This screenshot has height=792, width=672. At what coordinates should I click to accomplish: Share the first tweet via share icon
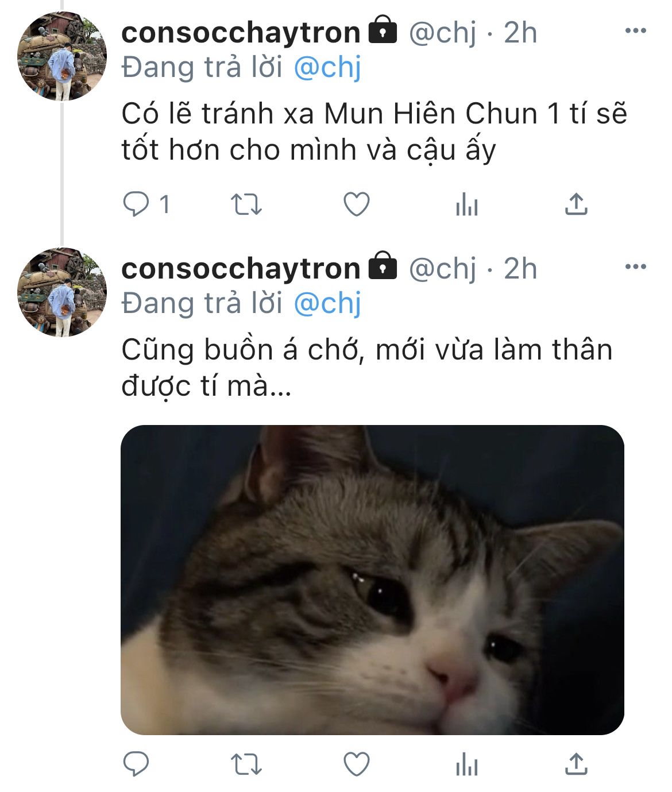(x=576, y=204)
